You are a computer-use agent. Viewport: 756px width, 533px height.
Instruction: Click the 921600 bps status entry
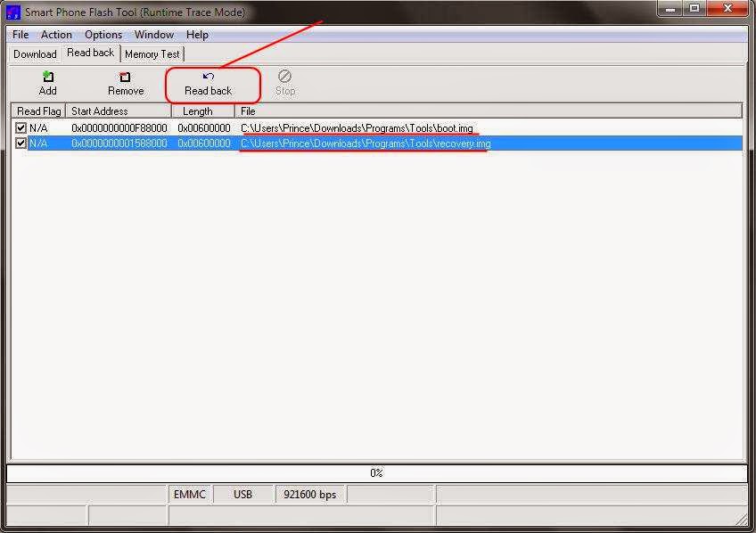310,495
